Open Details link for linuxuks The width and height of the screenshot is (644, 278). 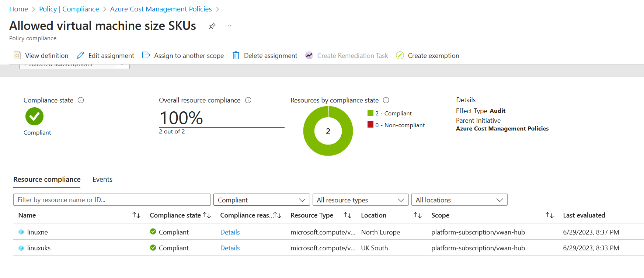tap(230, 248)
